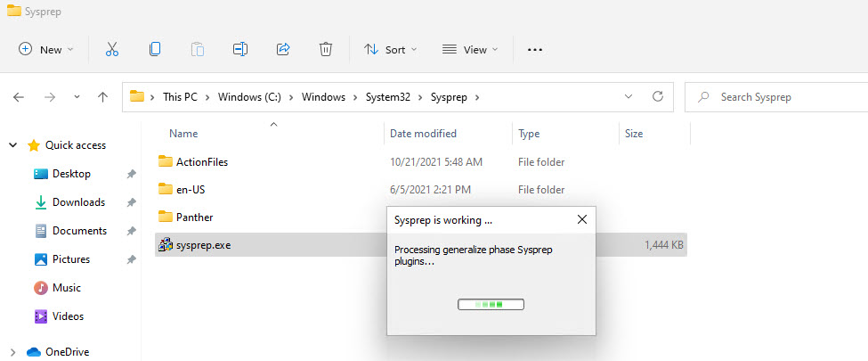Close the Sysprep is working dialog
The image size is (868, 361).
pos(582,219)
